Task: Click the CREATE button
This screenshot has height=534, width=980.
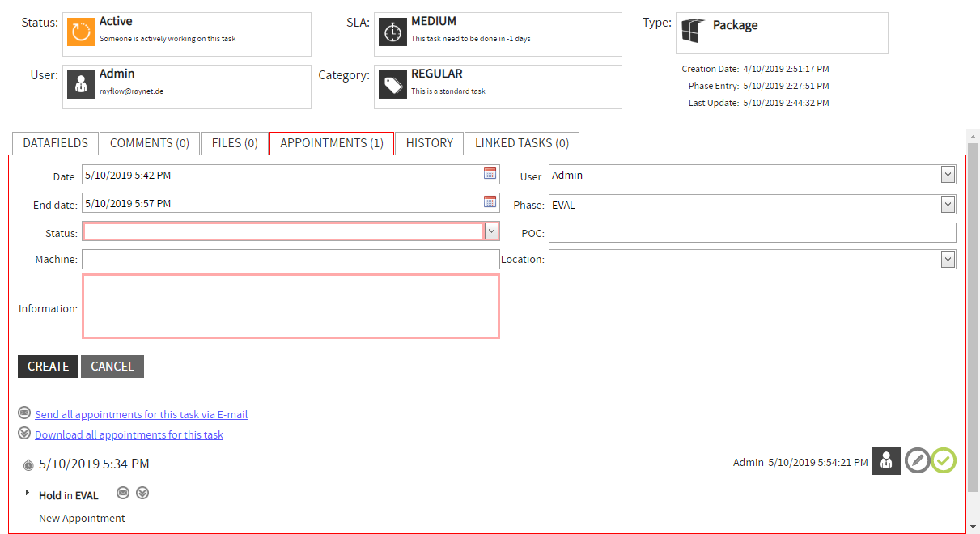Action: (48, 367)
